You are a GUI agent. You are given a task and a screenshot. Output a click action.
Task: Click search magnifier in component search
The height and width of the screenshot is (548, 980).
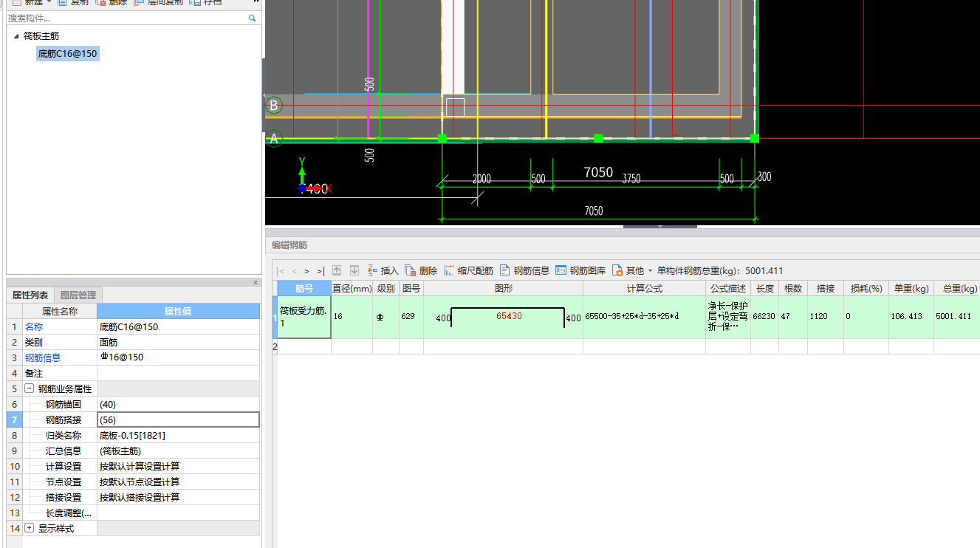click(x=253, y=18)
